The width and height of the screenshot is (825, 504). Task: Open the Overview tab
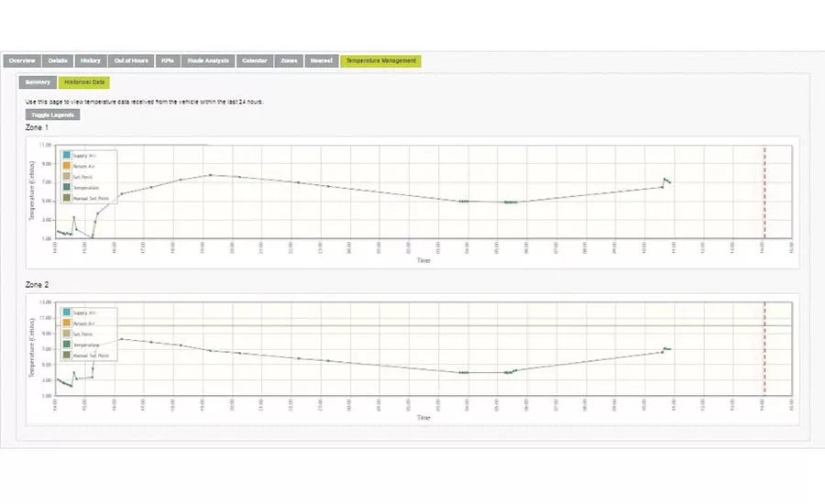[x=21, y=60]
